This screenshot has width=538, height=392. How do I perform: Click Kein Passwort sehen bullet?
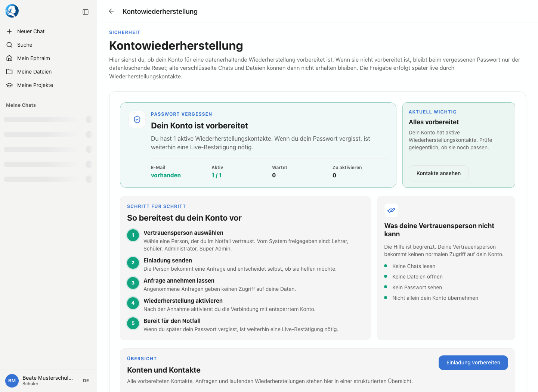coord(417,287)
